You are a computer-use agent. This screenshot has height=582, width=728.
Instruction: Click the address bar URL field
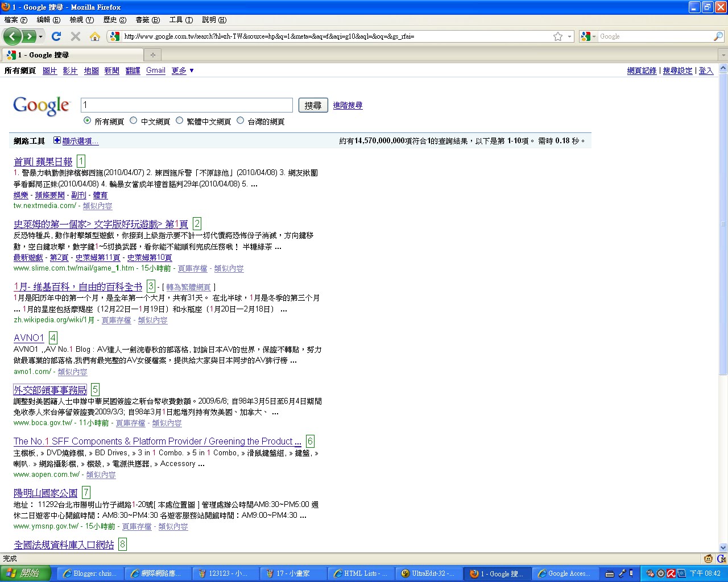pyautogui.click(x=336, y=36)
